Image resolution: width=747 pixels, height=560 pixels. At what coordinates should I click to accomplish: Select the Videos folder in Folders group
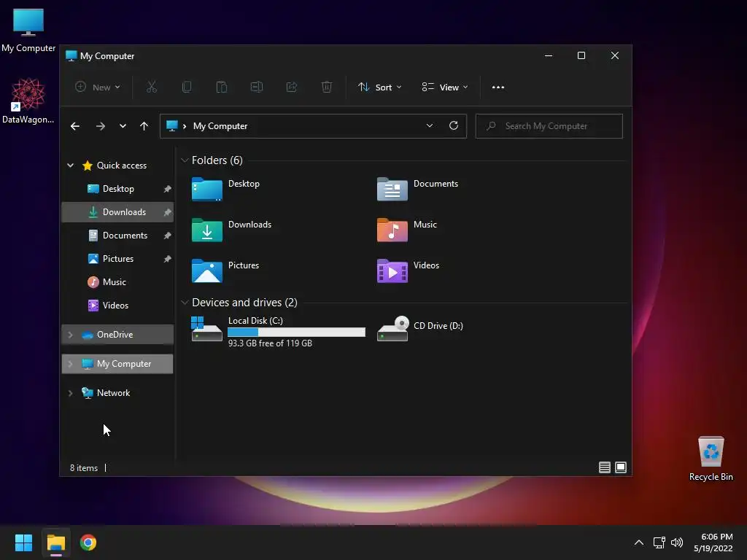(x=409, y=271)
